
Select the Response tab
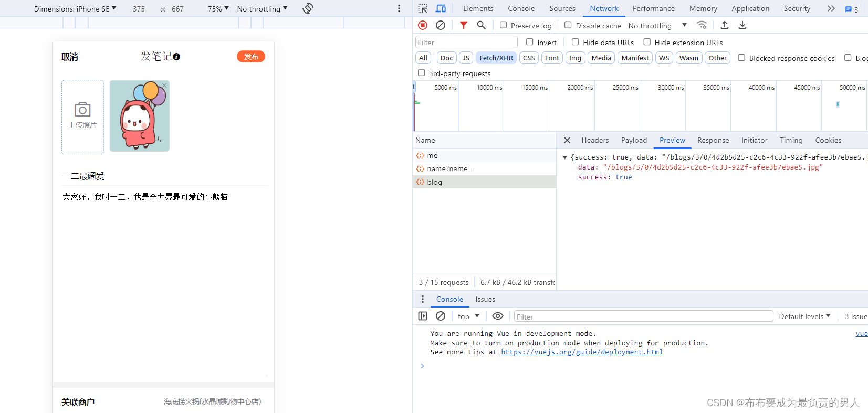click(713, 140)
